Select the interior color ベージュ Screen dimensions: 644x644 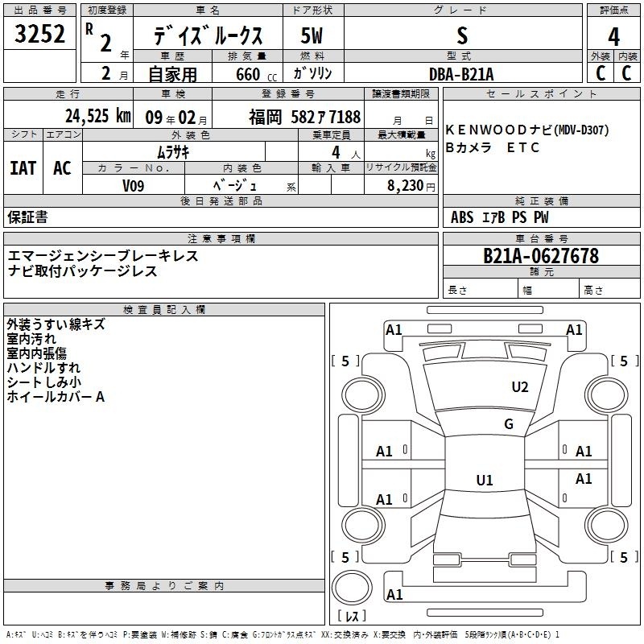235,186
